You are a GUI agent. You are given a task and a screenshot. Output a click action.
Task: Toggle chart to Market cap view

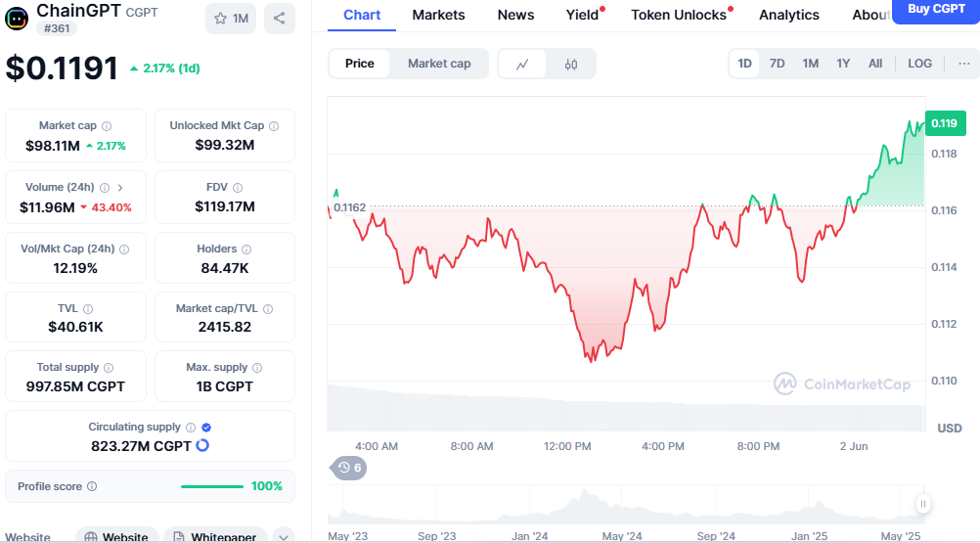coord(439,64)
